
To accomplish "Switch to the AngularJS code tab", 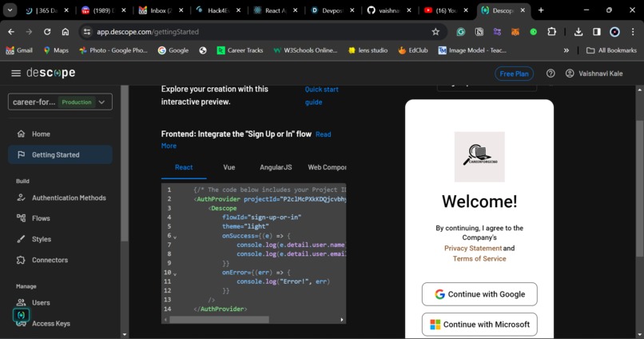I will coord(276,167).
